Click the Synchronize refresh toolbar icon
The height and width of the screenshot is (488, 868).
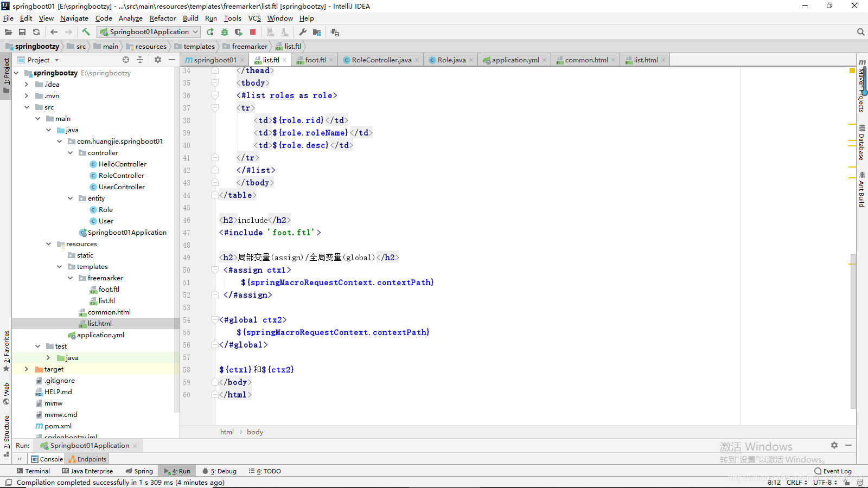36,32
